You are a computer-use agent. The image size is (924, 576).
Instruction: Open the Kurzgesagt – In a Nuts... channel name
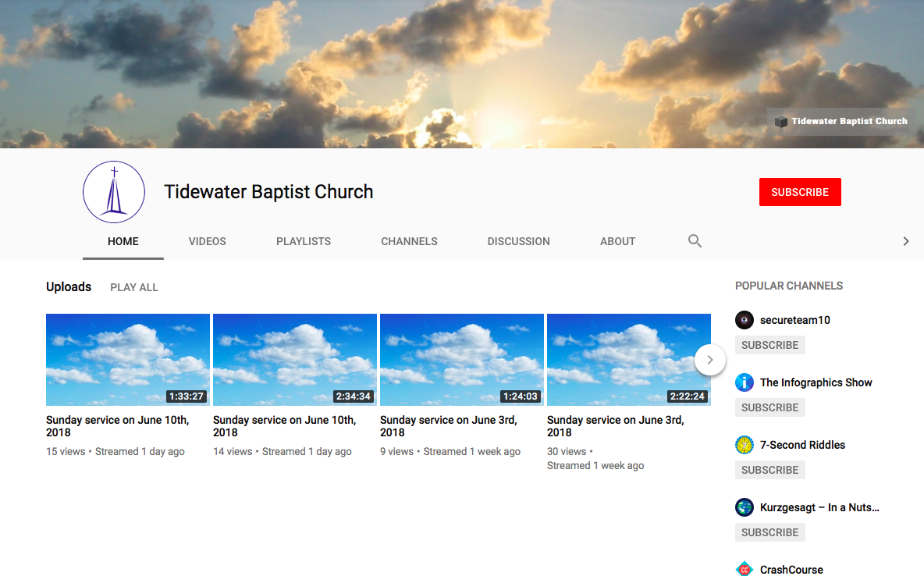tap(819, 507)
